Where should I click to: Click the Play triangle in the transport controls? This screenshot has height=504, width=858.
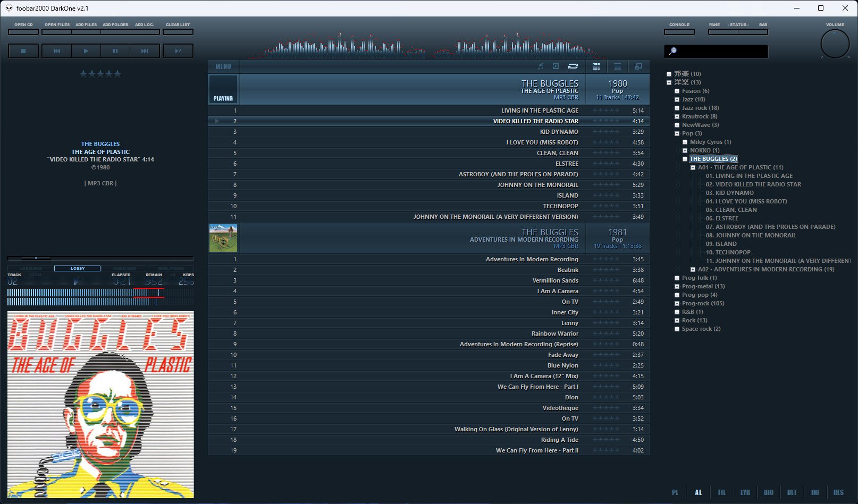(x=86, y=51)
